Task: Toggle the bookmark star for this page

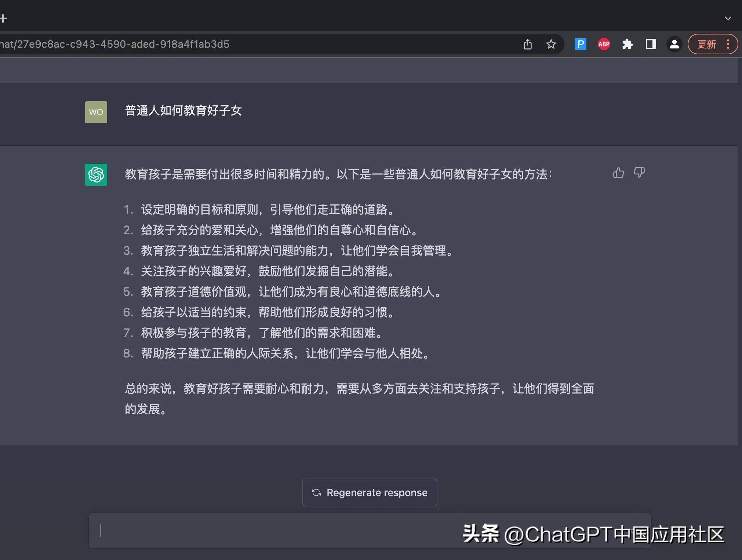Action: coord(551,44)
